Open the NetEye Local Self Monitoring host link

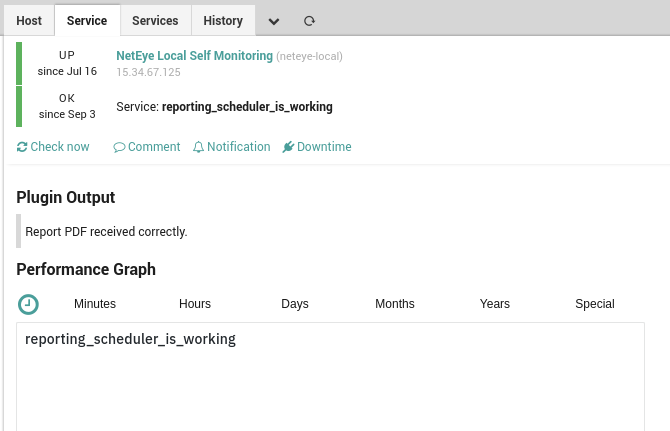tap(194, 56)
